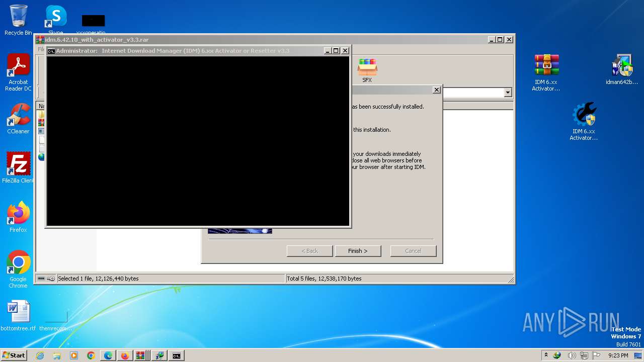
Task: Minimize the Activator command prompt window
Action: tap(328, 51)
